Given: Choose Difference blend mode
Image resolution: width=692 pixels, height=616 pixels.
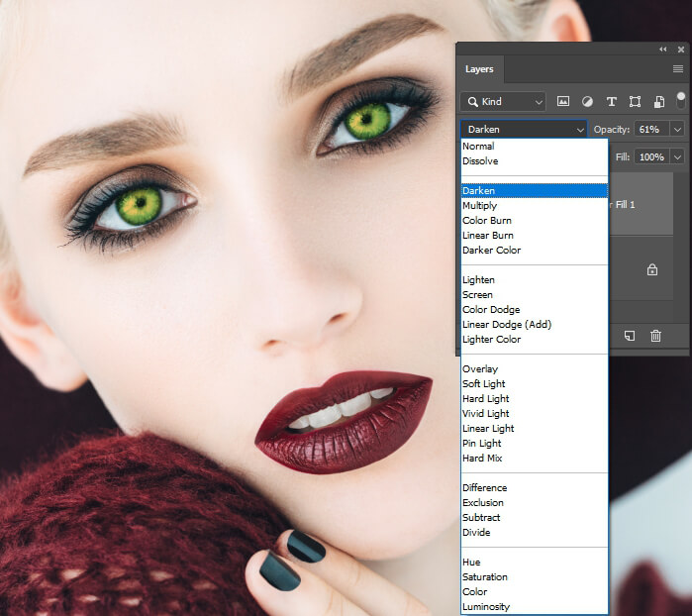Looking at the screenshot, I should [535, 488].
